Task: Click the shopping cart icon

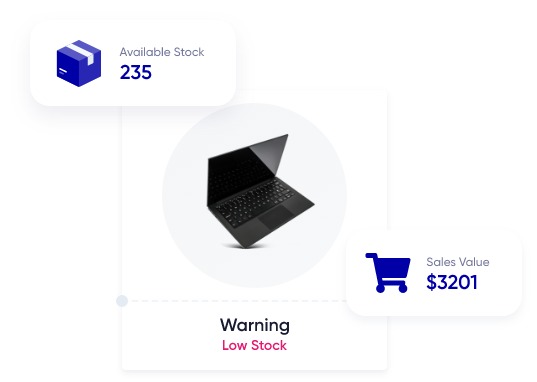Action: click(388, 273)
